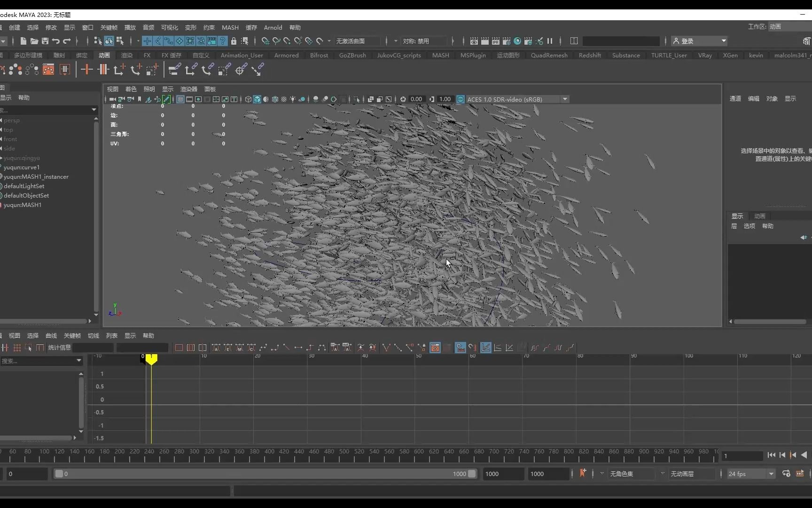
Task: Click the auto keyframe toggle icon
Action: point(583,473)
